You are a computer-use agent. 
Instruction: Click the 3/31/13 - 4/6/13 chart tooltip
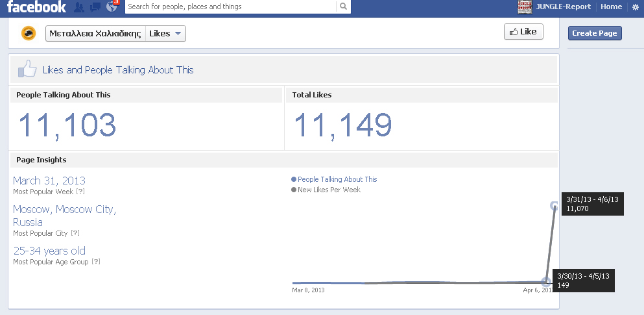click(x=593, y=203)
